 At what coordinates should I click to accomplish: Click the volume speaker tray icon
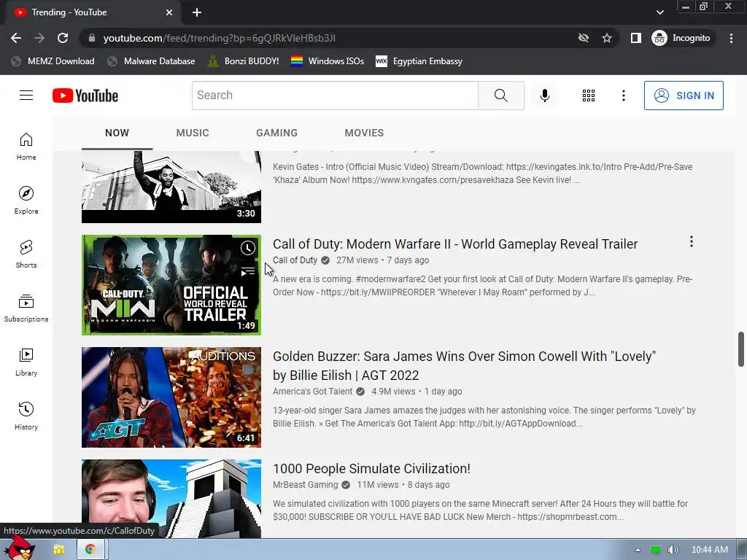click(673, 550)
